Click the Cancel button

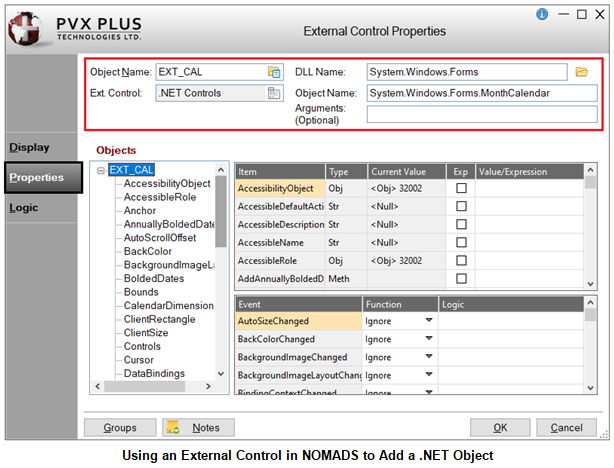point(566,428)
